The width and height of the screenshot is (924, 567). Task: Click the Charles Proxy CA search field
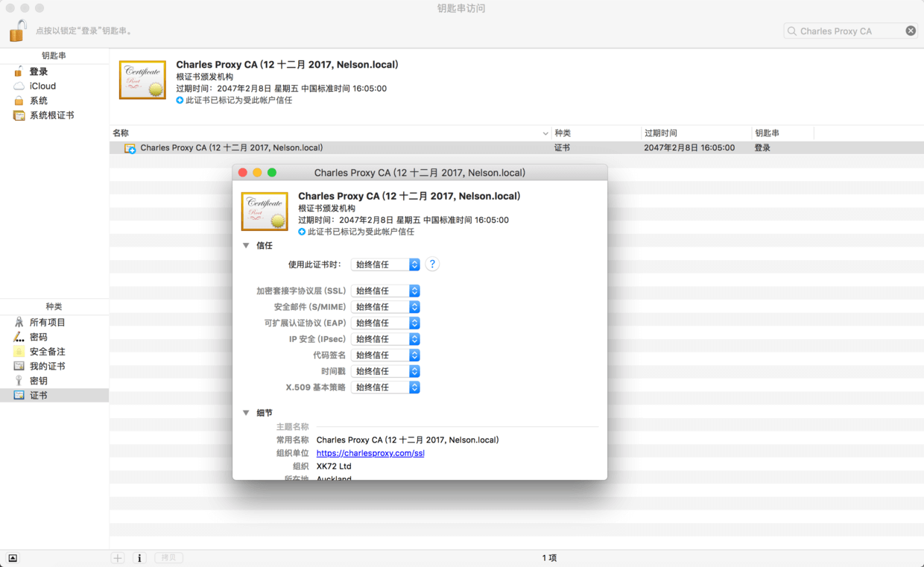coord(846,31)
